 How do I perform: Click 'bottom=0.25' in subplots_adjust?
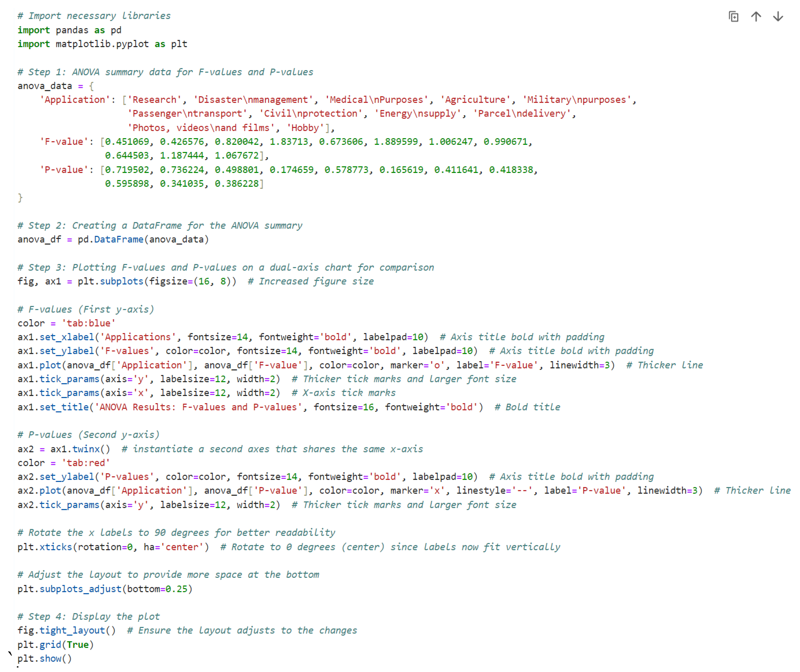point(157,589)
